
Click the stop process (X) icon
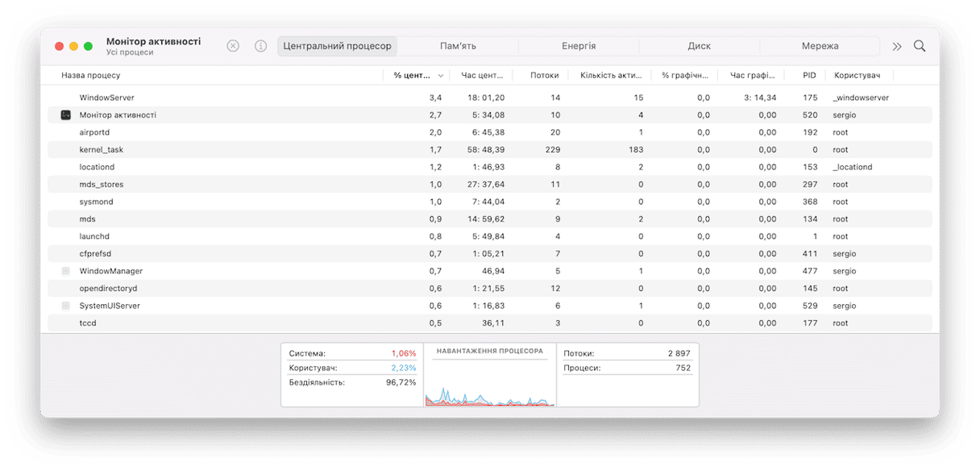[233, 46]
